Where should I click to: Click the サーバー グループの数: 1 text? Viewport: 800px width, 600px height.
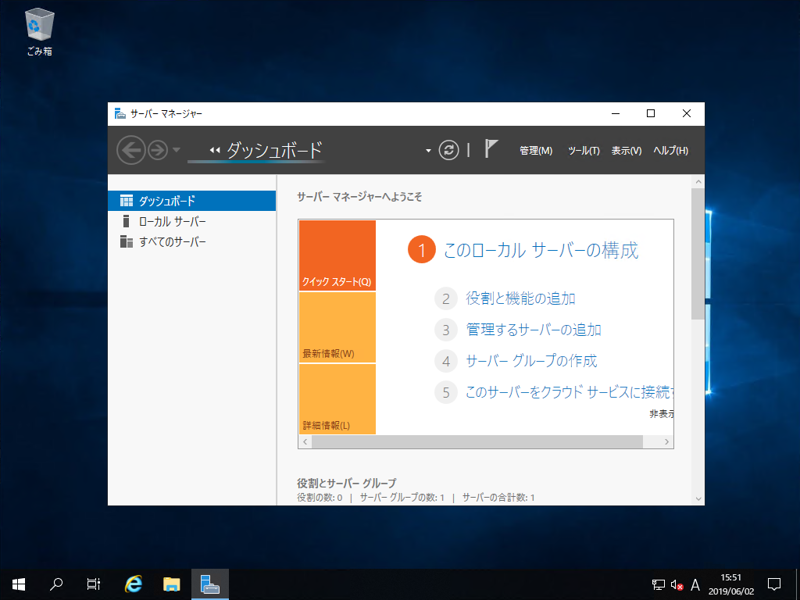click(x=402, y=497)
